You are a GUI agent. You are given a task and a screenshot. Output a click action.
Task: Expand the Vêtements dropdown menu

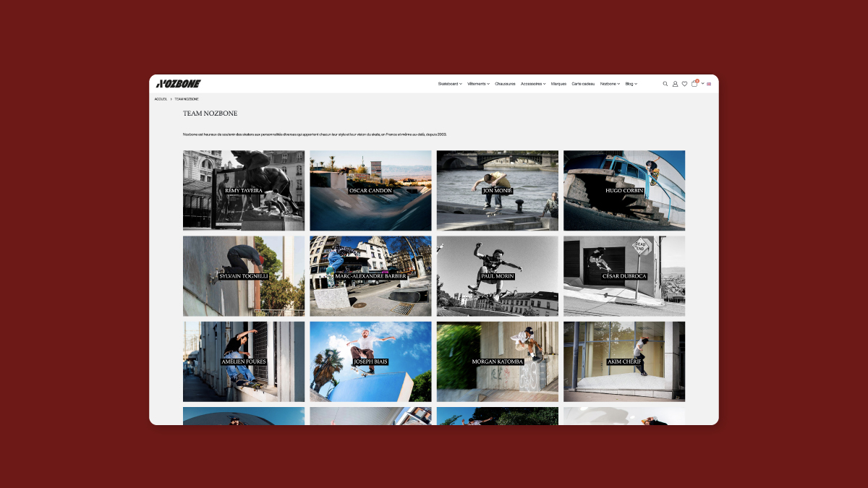coord(478,84)
